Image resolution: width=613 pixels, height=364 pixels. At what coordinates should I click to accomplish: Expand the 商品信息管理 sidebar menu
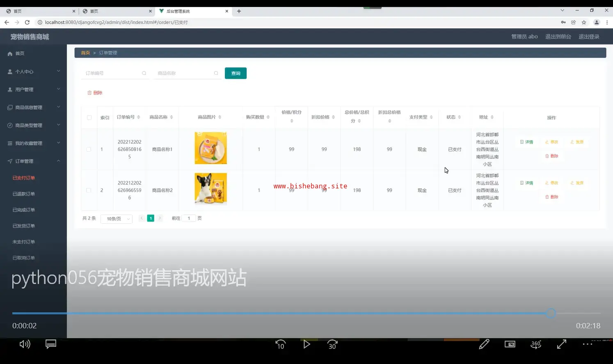(x=33, y=108)
